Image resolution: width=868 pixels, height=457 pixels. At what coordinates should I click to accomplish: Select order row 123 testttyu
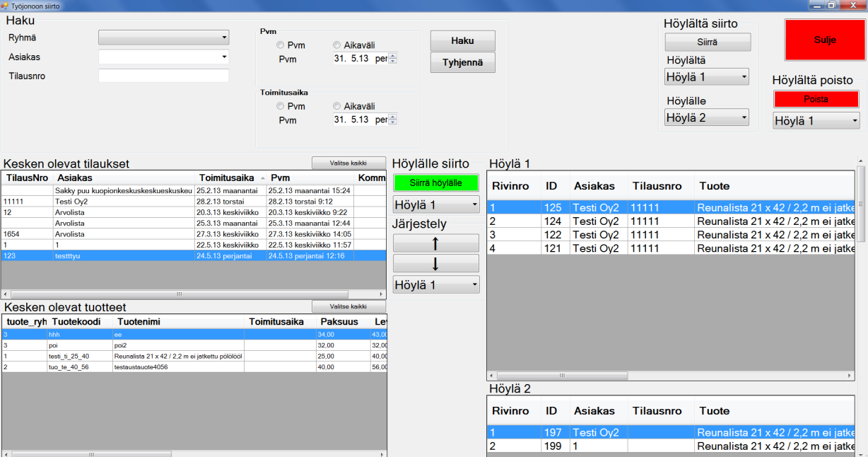(x=194, y=255)
